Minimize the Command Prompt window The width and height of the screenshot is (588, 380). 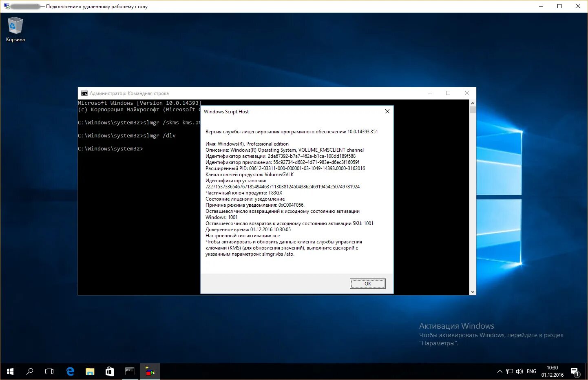(x=429, y=93)
